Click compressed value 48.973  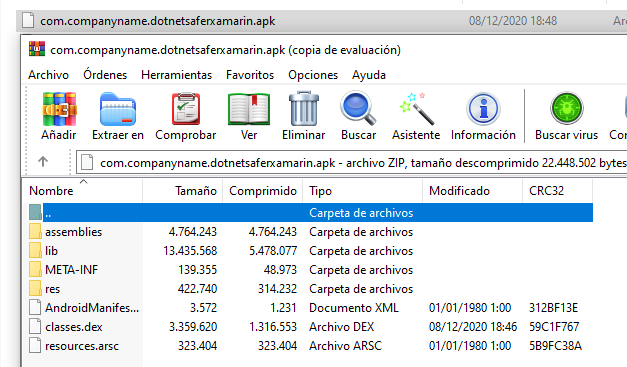pos(280,270)
